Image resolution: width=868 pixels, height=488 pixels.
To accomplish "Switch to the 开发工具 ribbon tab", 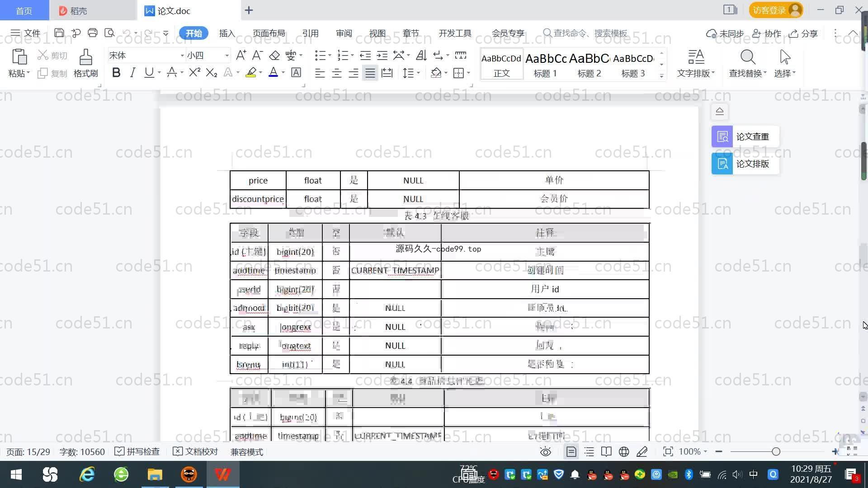I will pos(455,33).
